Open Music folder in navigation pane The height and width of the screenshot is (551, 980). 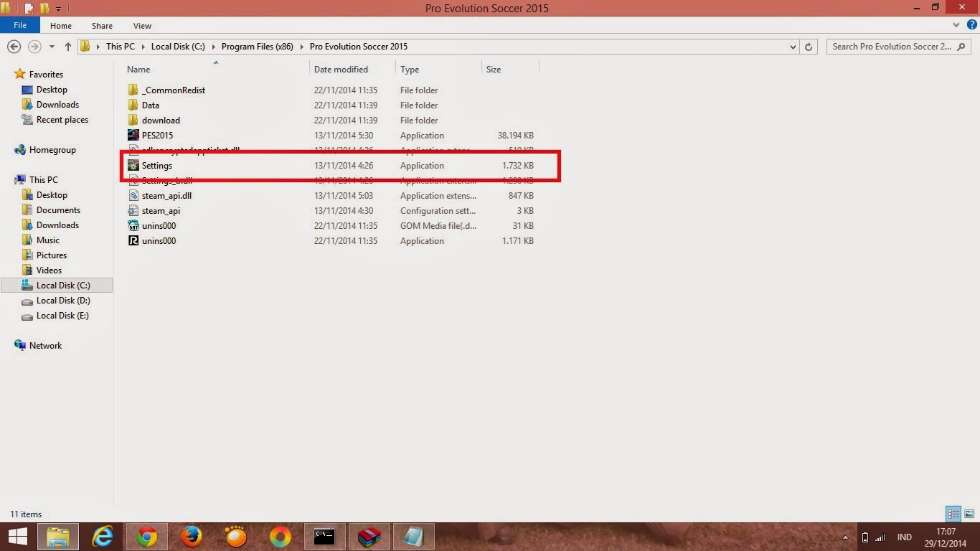pyautogui.click(x=48, y=240)
